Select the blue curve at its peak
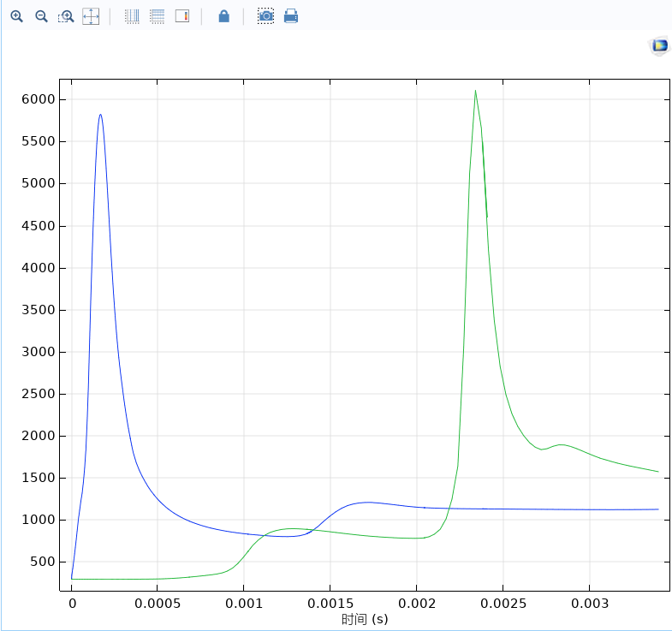Image resolution: width=672 pixels, height=631 pixels. pos(100,115)
